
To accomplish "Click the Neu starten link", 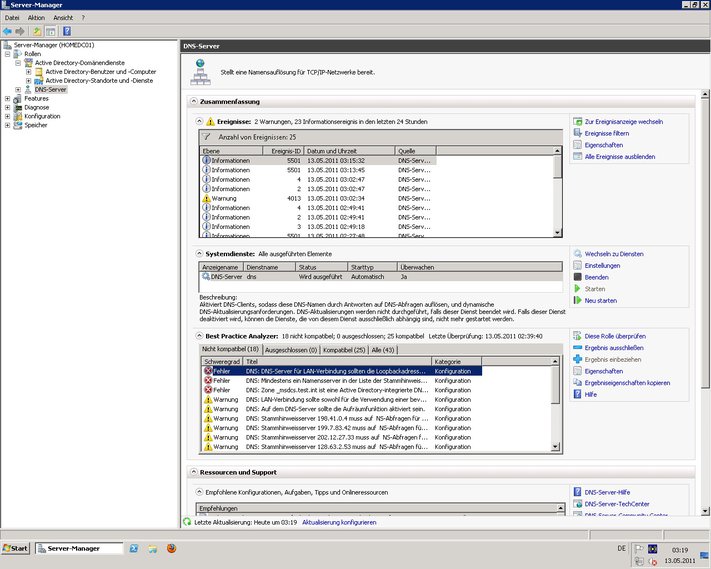I will point(600,300).
